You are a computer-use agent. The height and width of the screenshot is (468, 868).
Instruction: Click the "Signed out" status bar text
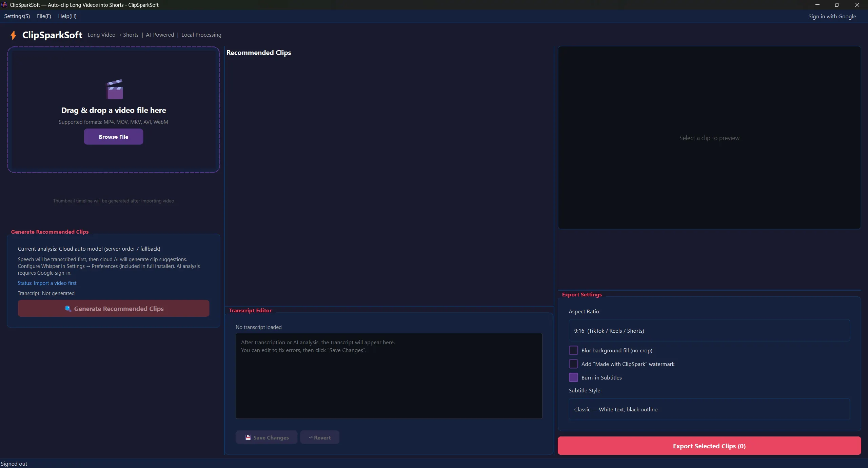[14, 464]
